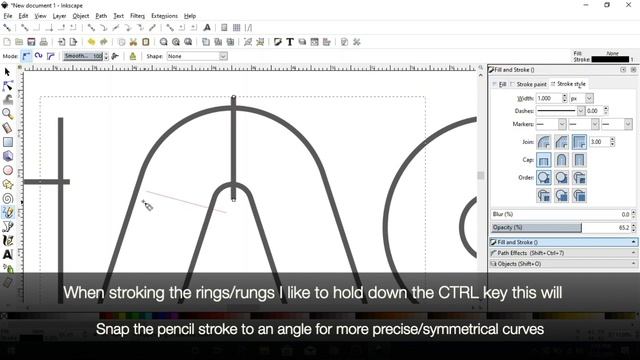Select the Star polygon tool
The width and height of the screenshot is (640, 360).
(7, 184)
